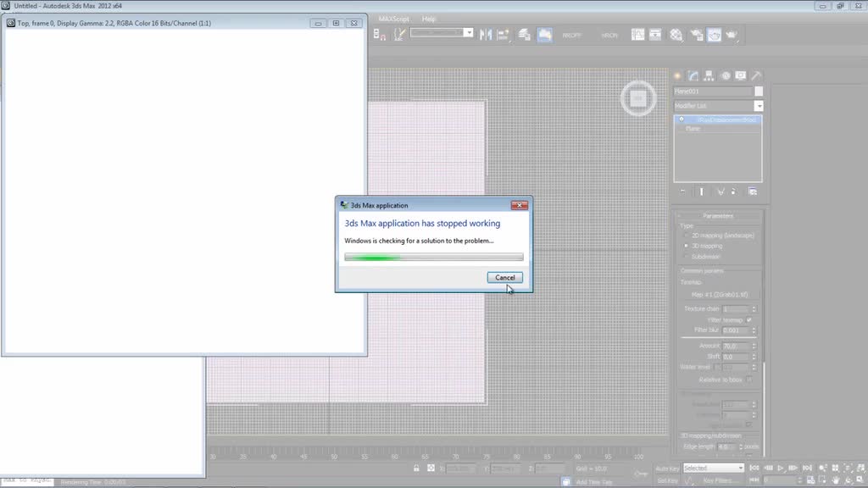Click Remove Modifier from the stack icon
Viewport: 868px width, 488px height.
coord(734,191)
